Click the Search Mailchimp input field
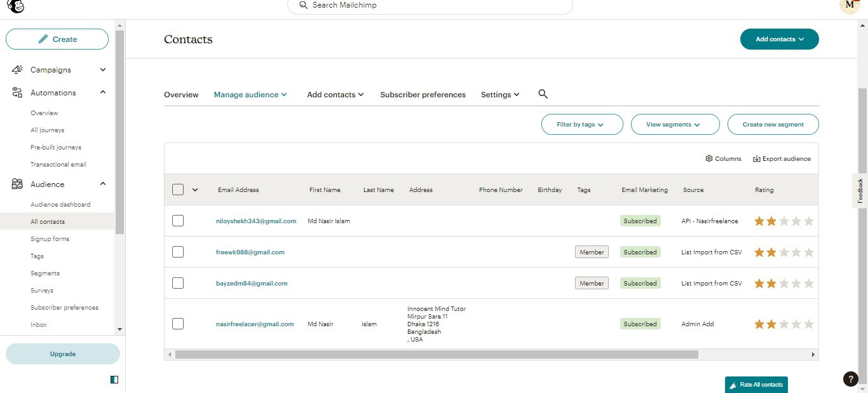This screenshot has width=868, height=393. coord(430,5)
